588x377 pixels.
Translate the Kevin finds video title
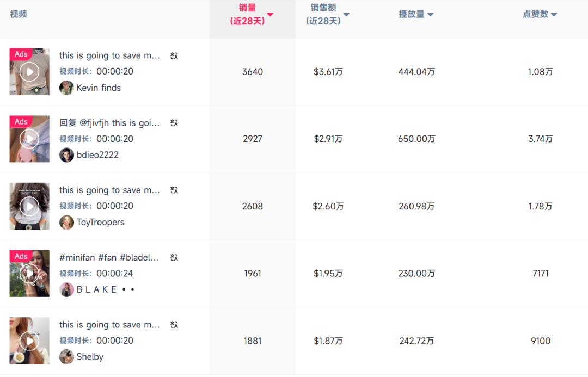click(x=173, y=55)
